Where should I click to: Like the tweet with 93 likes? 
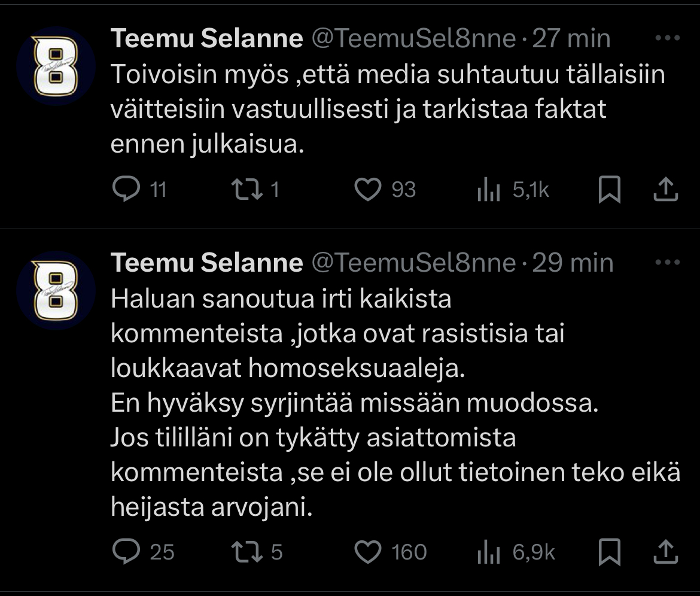click(368, 190)
